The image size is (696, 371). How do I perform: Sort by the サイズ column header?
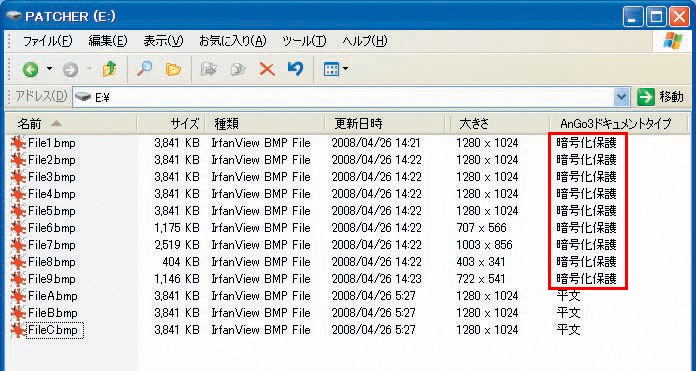point(170,123)
